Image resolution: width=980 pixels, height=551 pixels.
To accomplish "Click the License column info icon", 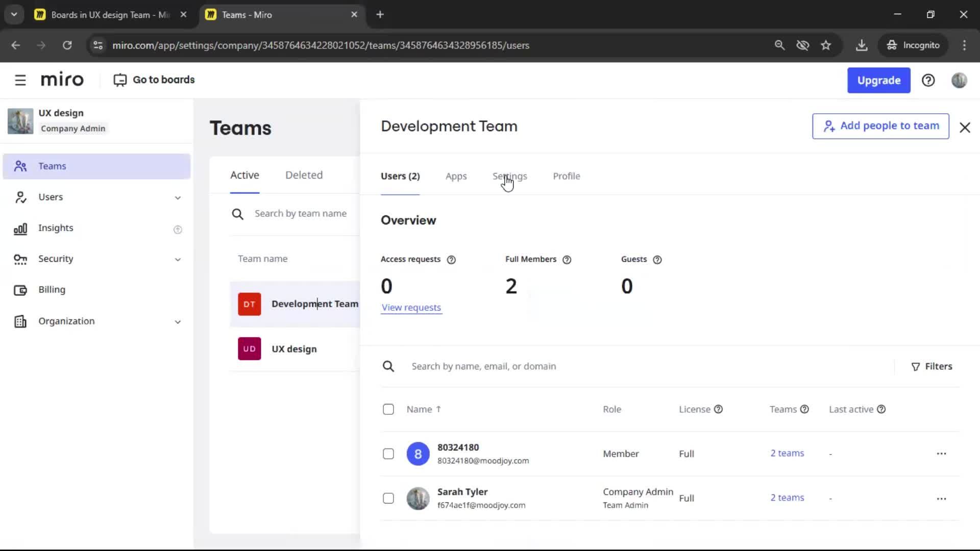I will pyautogui.click(x=718, y=409).
